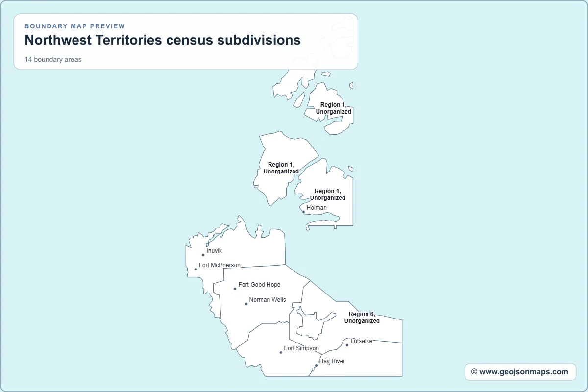The height and width of the screenshot is (392, 588).
Task: Select the Holman marker dot
Action: (x=303, y=212)
